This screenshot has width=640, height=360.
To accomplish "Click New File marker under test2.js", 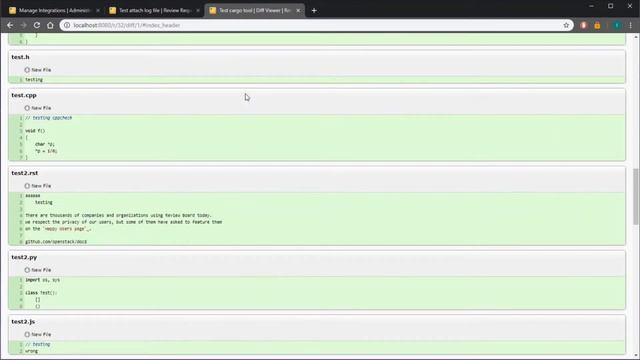I will point(38,335).
